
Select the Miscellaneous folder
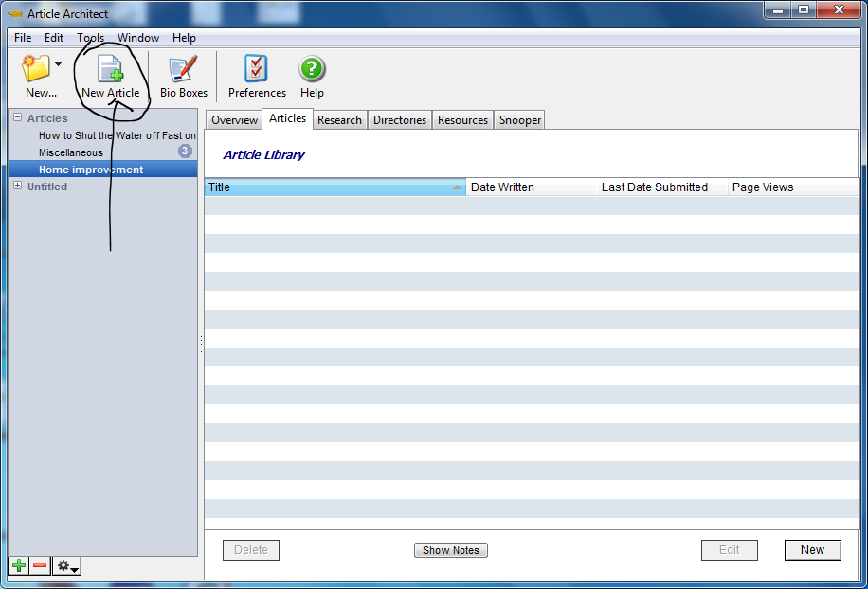click(x=71, y=152)
